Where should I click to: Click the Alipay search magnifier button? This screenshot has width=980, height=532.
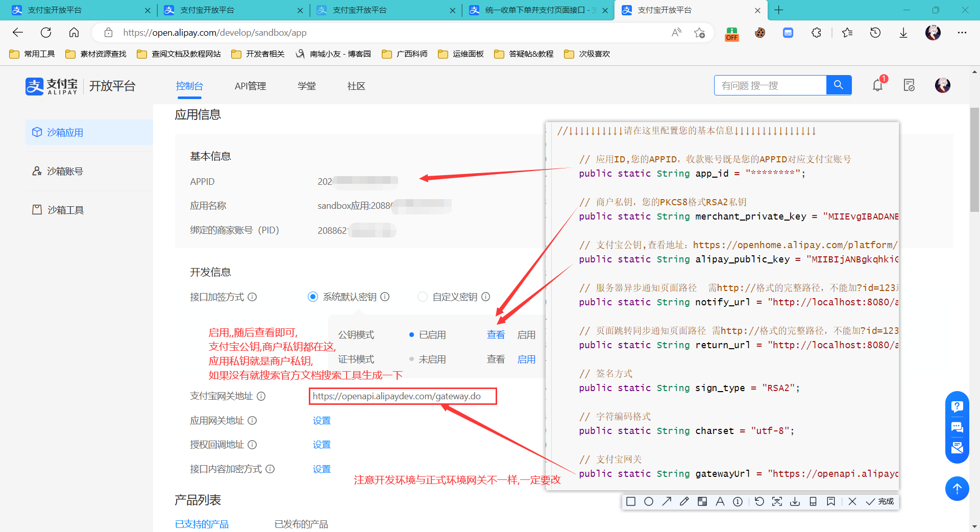[x=839, y=85]
